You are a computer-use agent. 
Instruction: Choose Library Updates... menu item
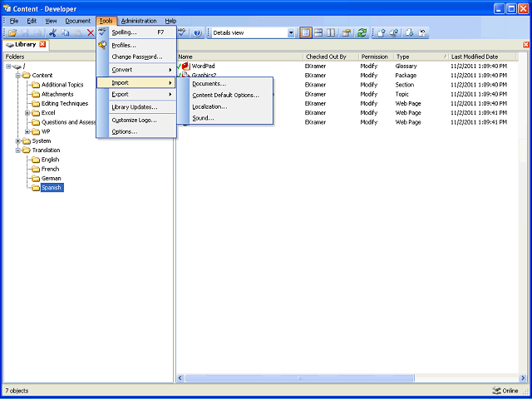[136, 107]
